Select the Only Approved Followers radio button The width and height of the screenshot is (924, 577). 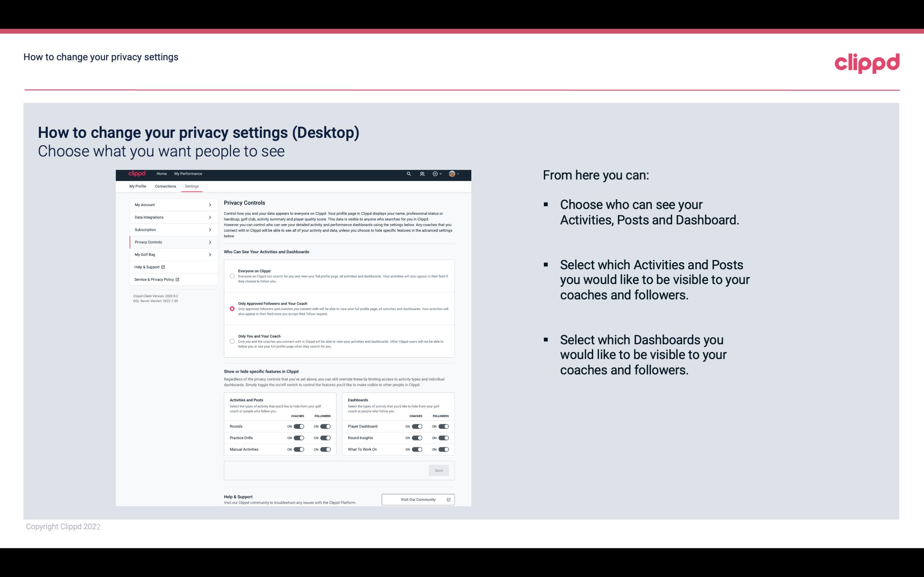pos(231,308)
